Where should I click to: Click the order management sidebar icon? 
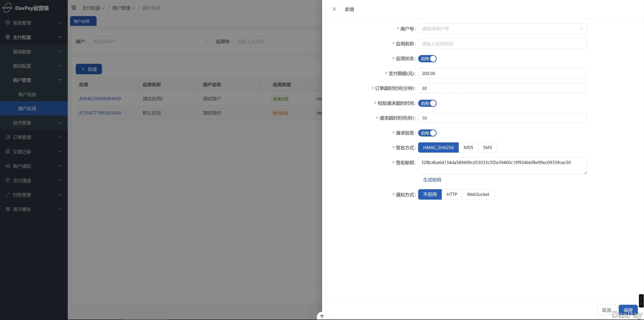click(x=8, y=137)
